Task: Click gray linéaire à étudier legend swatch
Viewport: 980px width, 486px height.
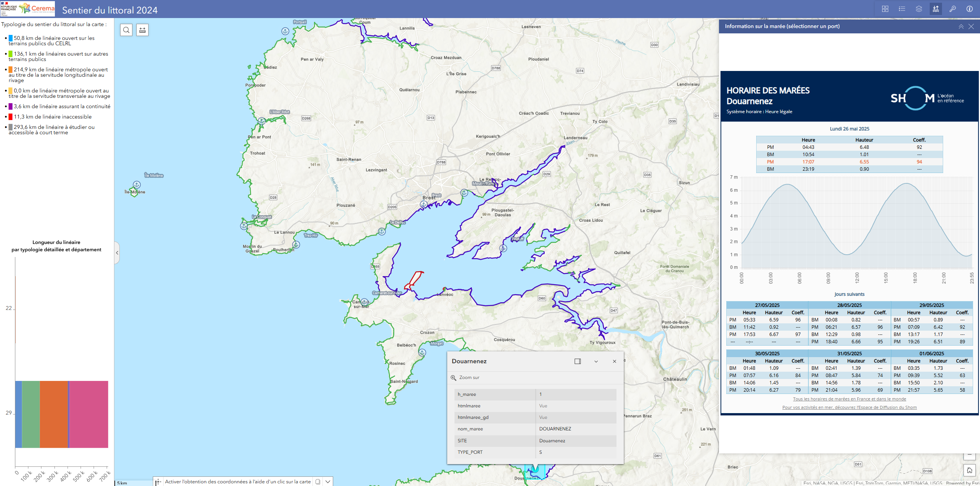Action: (11, 127)
